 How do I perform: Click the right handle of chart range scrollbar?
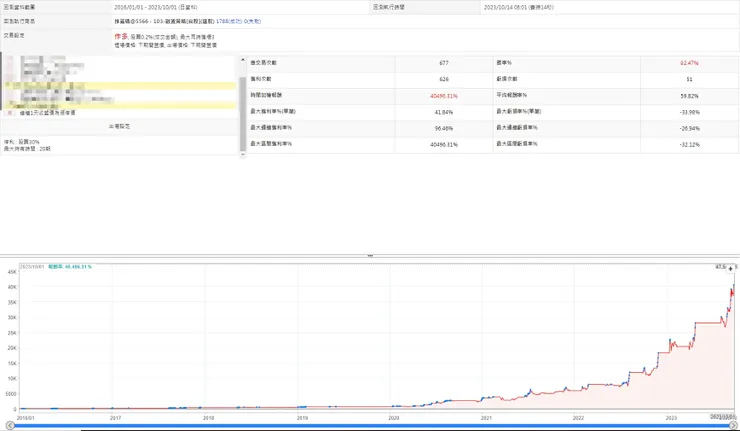(x=732, y=427)
